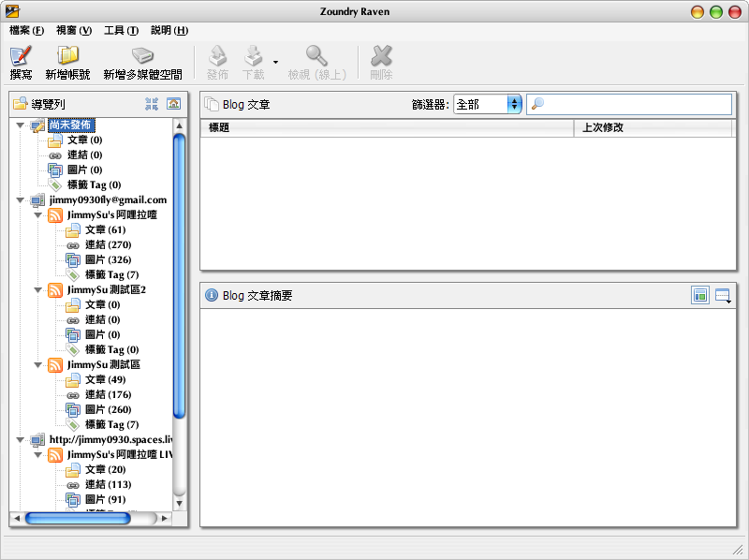Click the home icon in 導覽列 header

tap(173, 103)
